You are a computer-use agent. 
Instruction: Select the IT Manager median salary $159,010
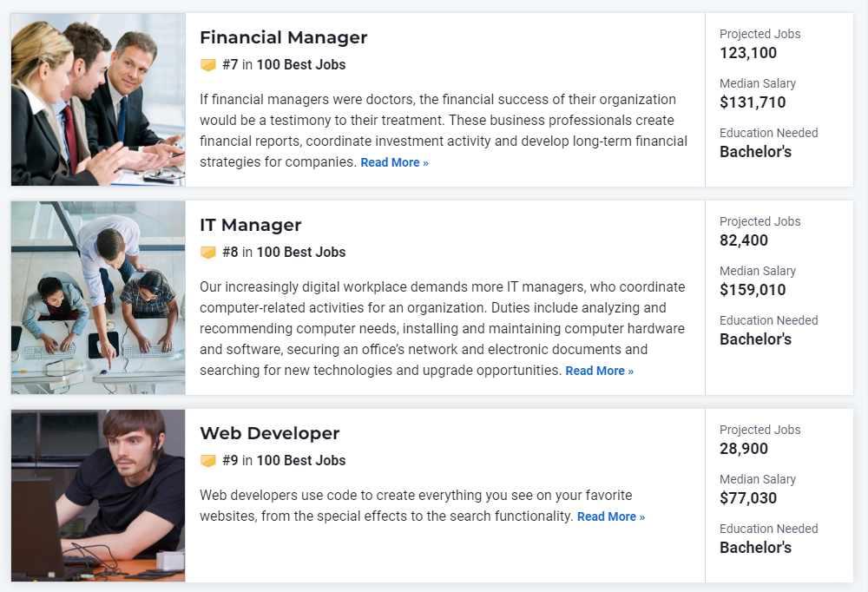tap(753, 290)
